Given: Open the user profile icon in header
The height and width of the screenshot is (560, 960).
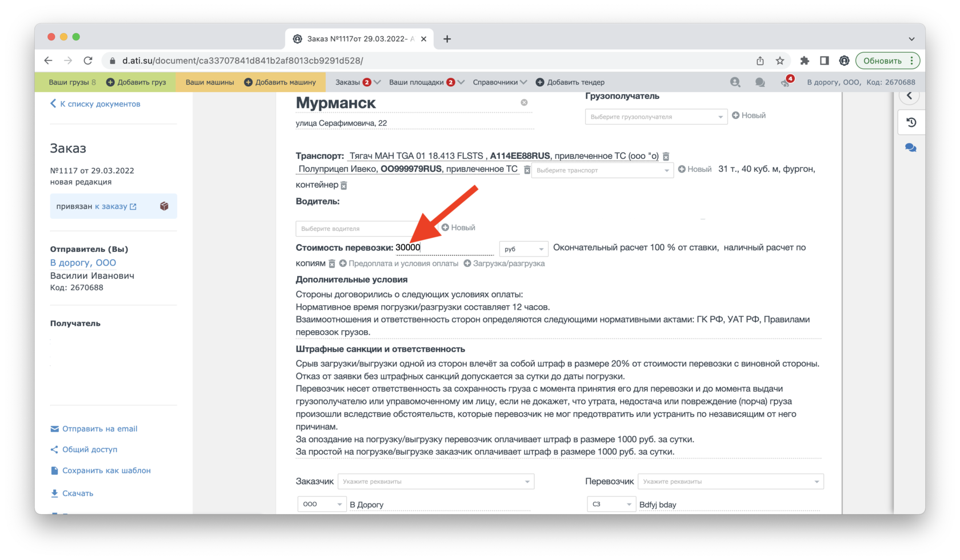Looking at the screenshot, I should tap(735, 82).
